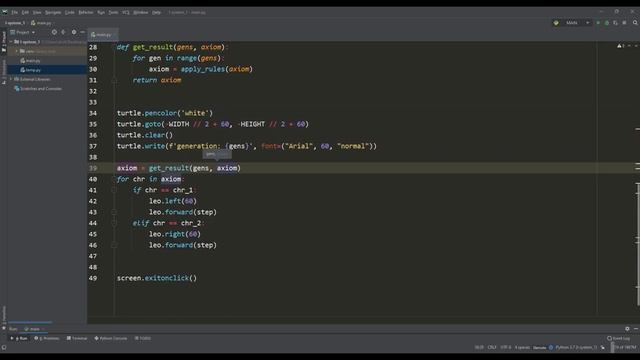This screenshot has height=360, width=640.
Task: Click the expand/collapse all icon in Project panel
Action: [x=64, y=32]
